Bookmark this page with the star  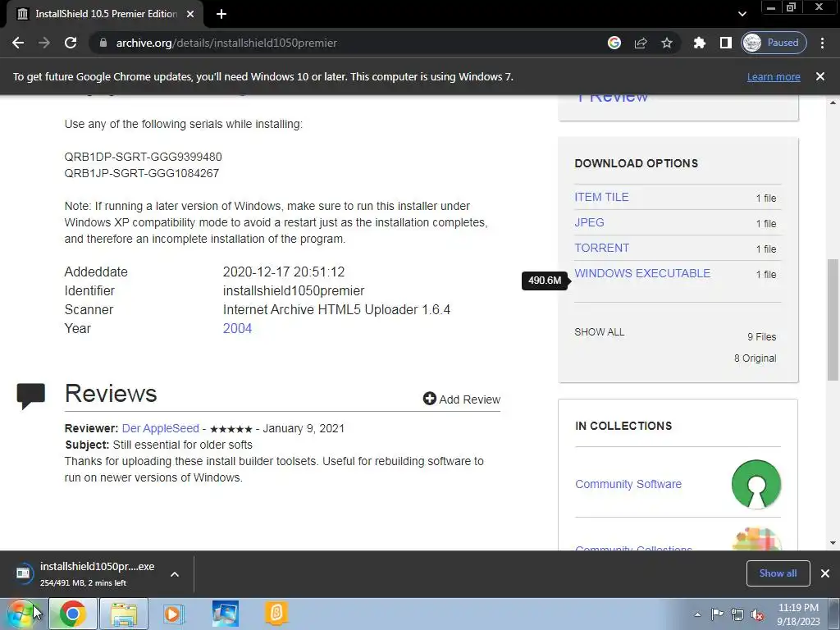tap(666, 43)
